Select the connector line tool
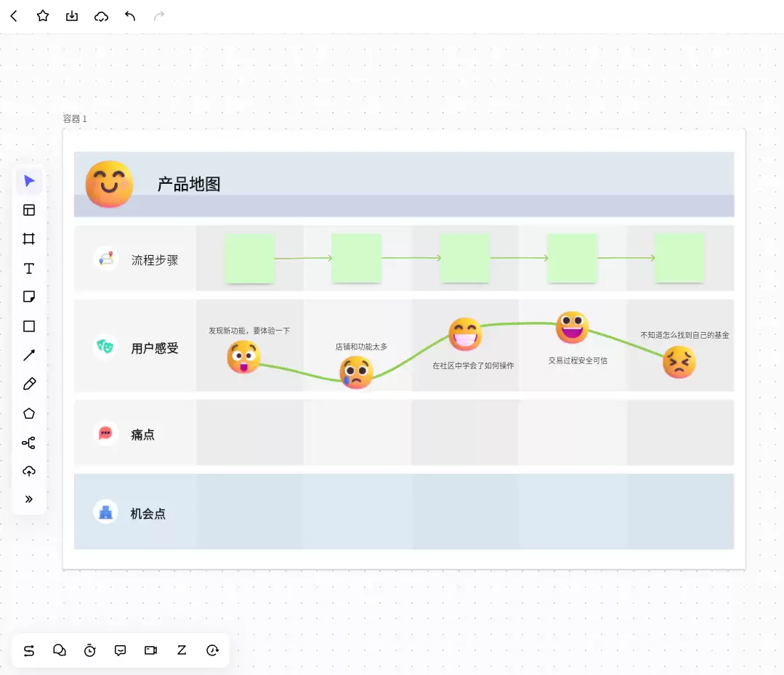 point(29,355)
